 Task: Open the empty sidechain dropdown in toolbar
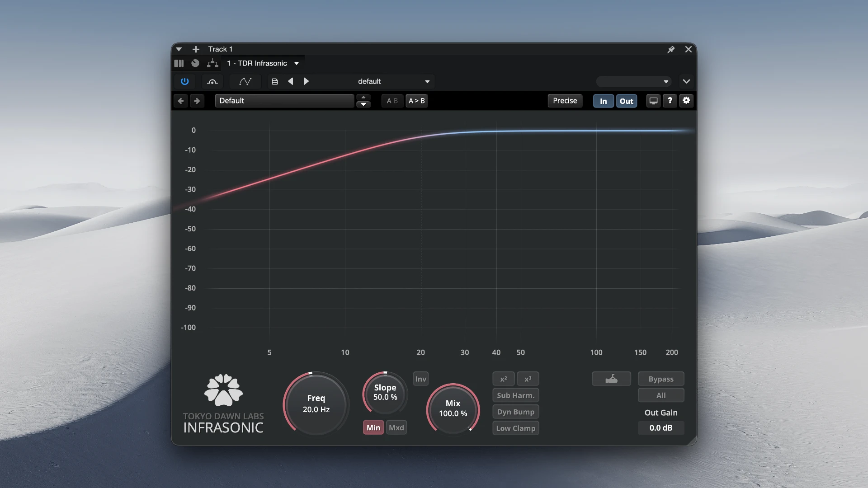tap(634, 82)
